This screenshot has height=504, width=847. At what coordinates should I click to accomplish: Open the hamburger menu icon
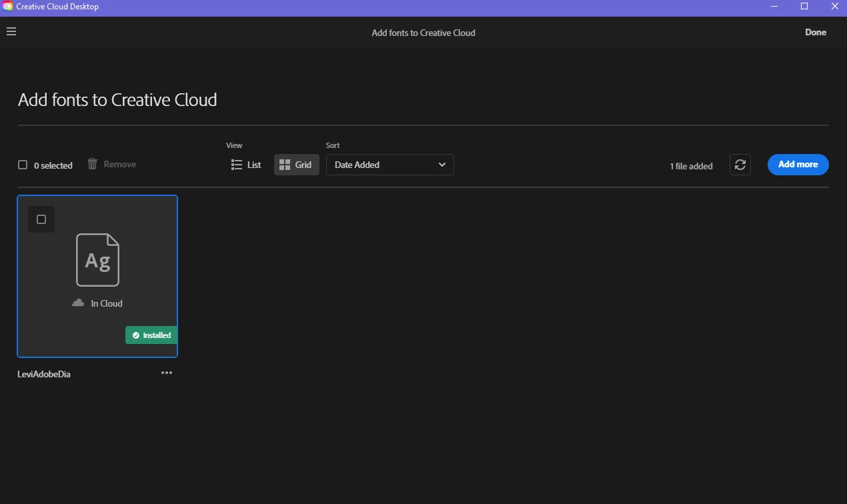[11, 31]
